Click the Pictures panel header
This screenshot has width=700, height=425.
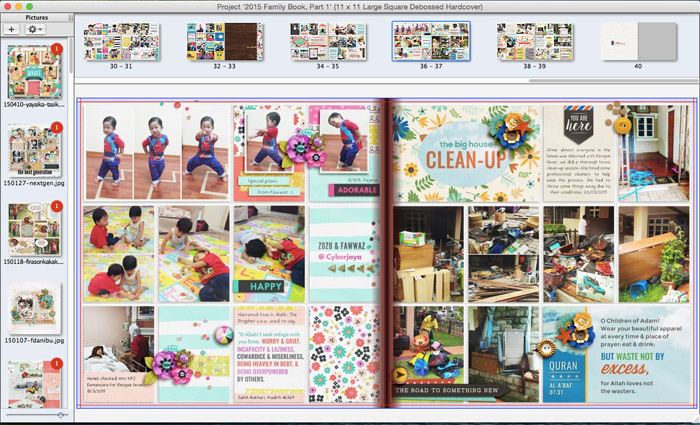[x=37, y=17]
